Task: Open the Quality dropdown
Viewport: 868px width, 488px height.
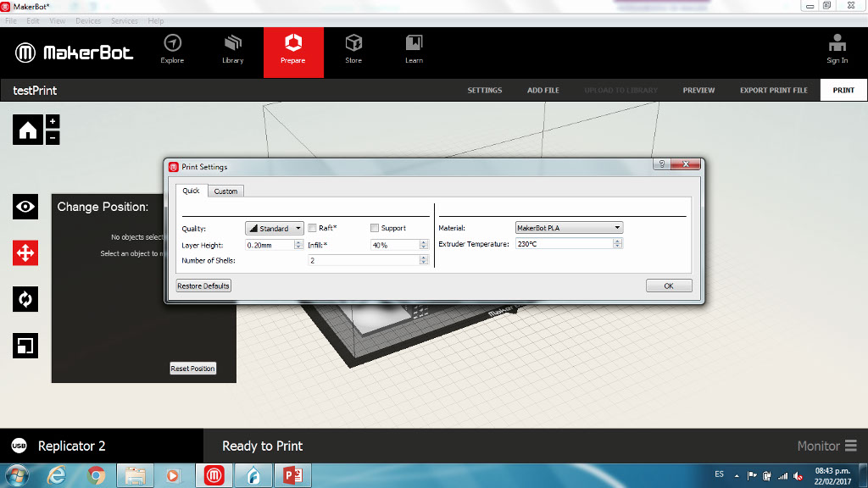Action: tap(275, 228)
